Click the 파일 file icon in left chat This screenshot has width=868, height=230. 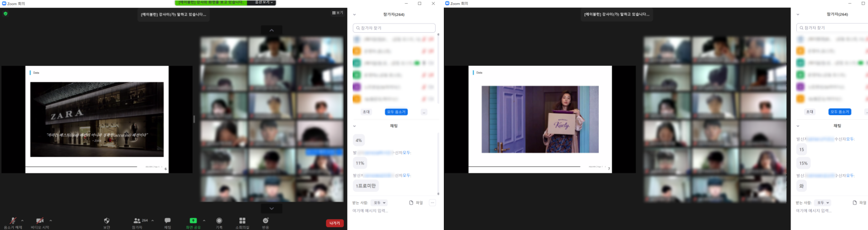411,203
